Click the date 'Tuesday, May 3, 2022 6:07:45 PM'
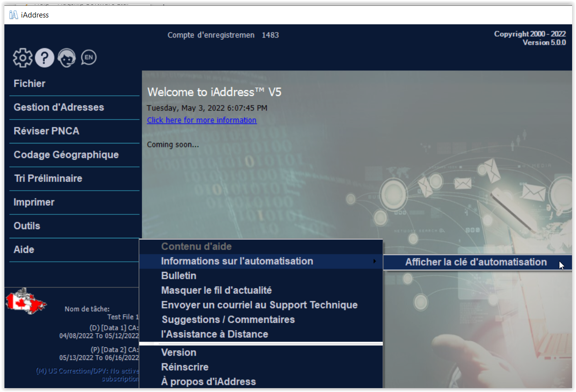This screenshot has width=576, height=392. tap(207, 108)
